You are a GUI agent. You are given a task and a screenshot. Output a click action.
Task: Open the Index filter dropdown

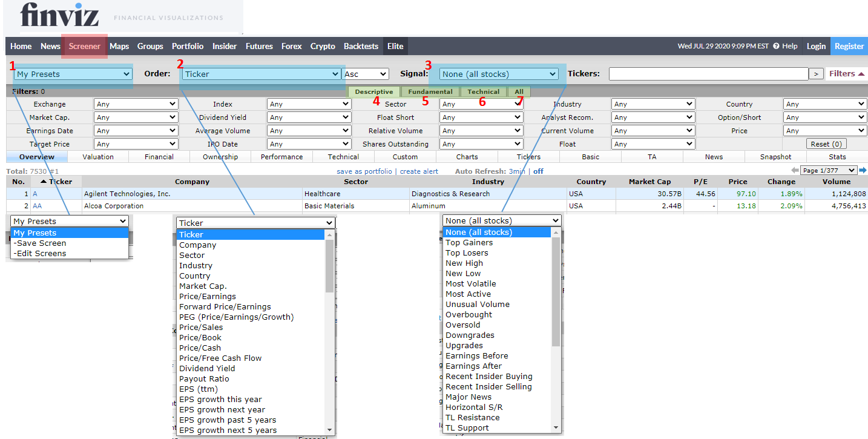click(x=309, y=104)
